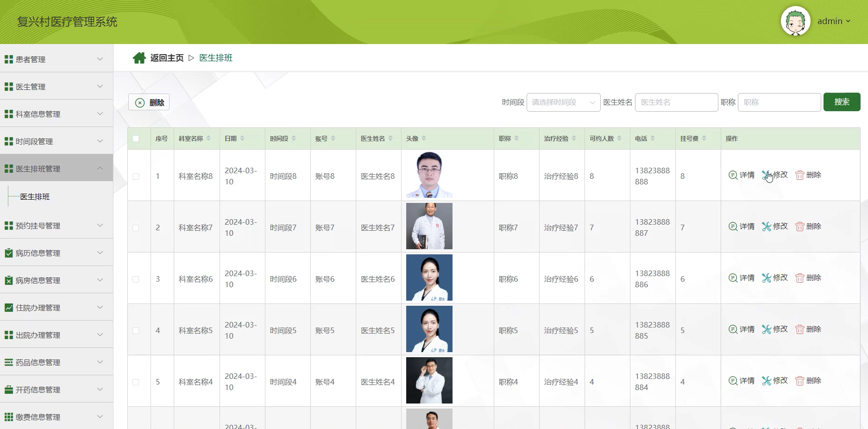Screen dimensions: 868x429
Task: Sort by 科室名称 column arrows
Action: point(208,139)
